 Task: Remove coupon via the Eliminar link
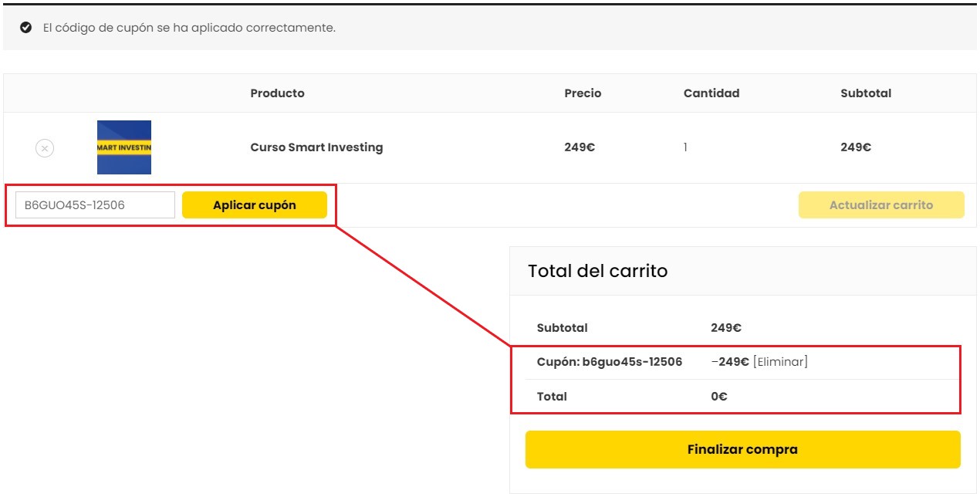click(x=780, y=362)
